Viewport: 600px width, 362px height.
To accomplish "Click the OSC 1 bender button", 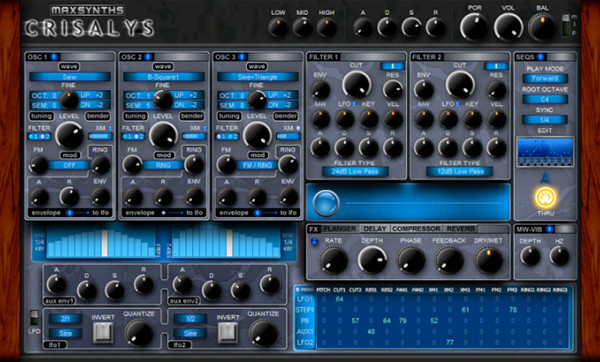I will [x=98, y=116].
